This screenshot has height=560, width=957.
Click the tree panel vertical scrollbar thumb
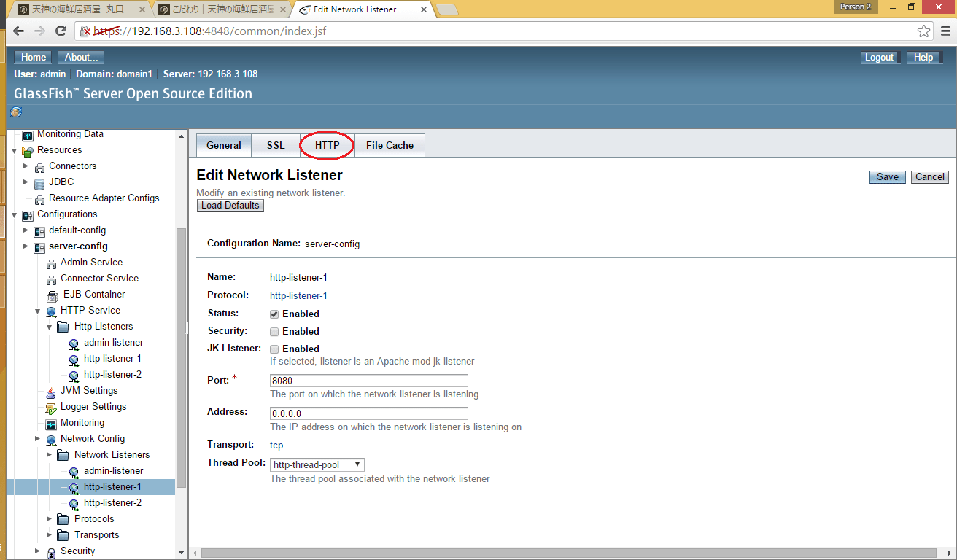tap(182, 357)
